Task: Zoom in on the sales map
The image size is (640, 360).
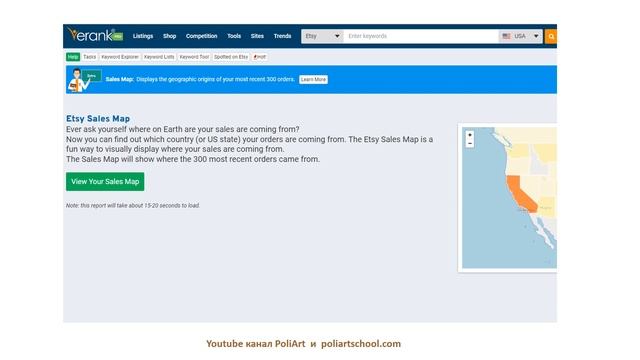Action: click(470, 135)
